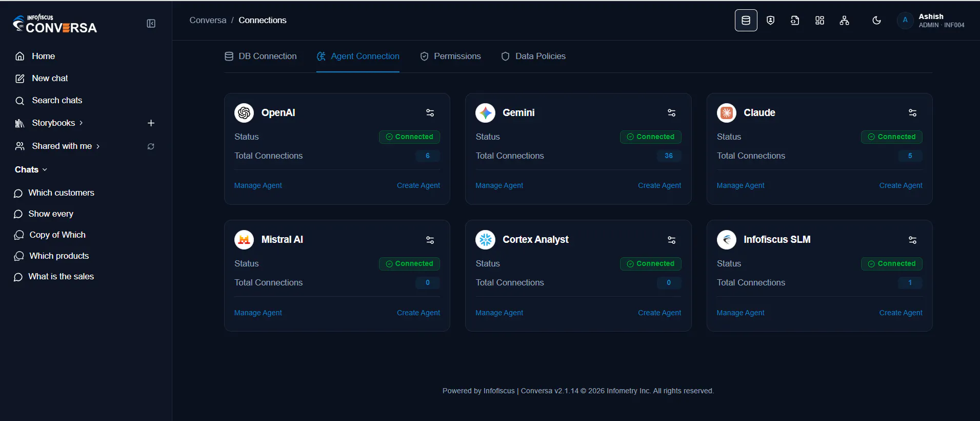This screenshot has width=980, height=421.
Task: Open Claude settings sliders icon
Action: [912, 113]
